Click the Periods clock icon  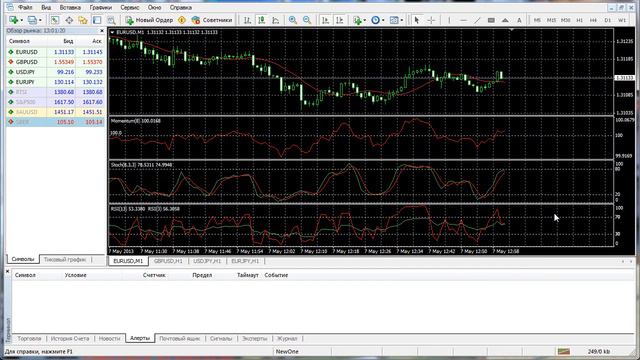(376, 20)
